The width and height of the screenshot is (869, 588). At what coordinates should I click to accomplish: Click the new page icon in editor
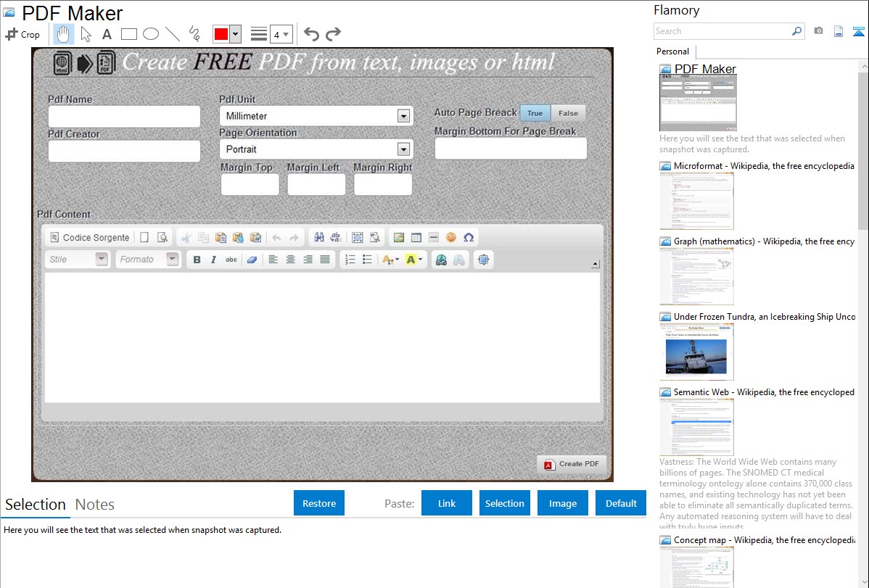click(x=144, y=237)
